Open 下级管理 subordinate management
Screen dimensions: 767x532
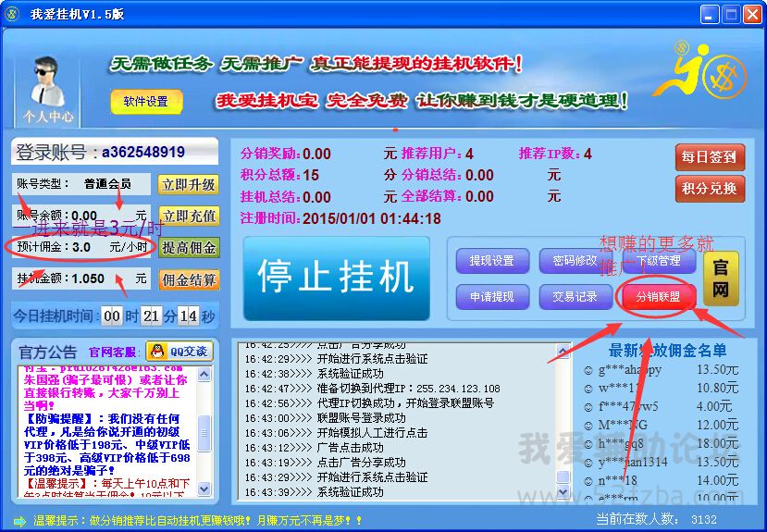(x=659, y=261)
